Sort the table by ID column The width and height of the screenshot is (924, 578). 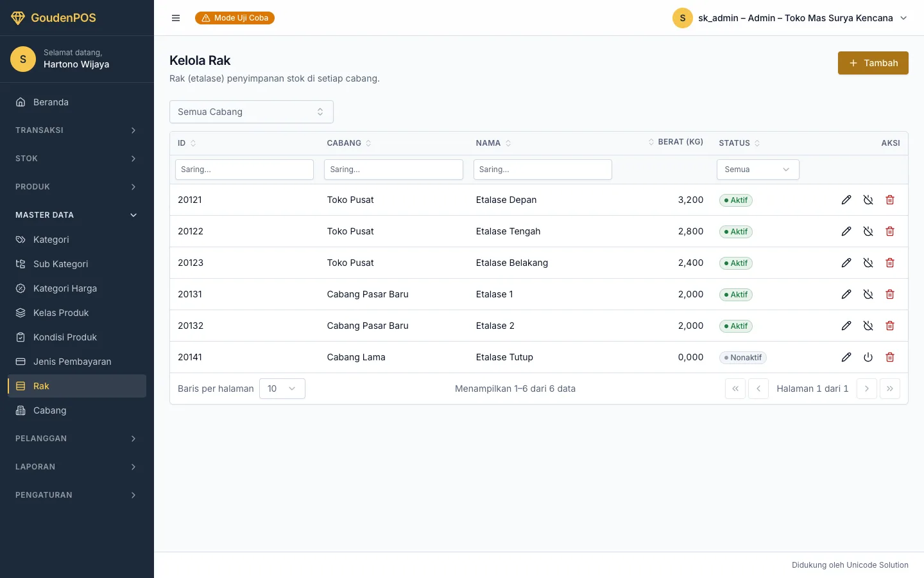pyautogui.click(x=187, y=143)
